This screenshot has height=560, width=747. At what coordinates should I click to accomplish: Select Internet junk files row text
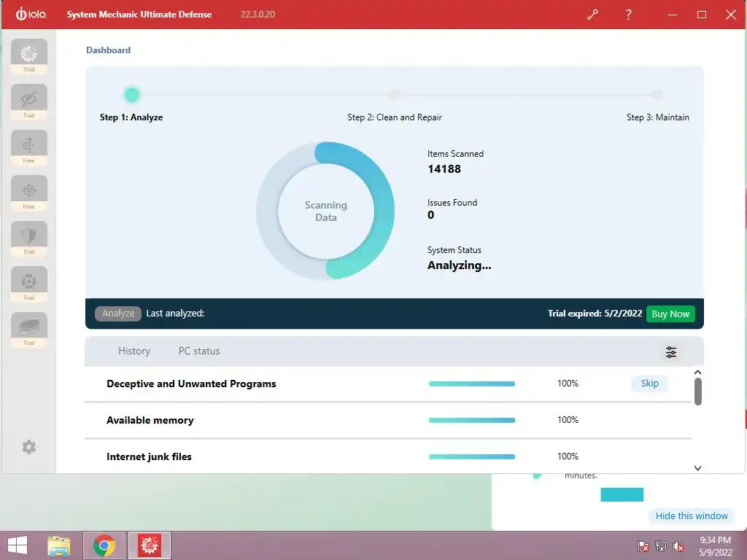pos(149,456)
